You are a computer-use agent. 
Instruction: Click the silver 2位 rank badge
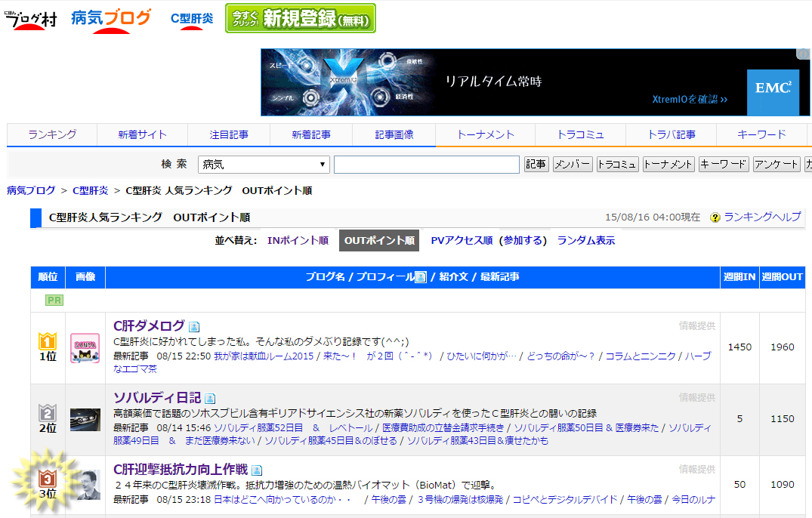tap(48, 413)
